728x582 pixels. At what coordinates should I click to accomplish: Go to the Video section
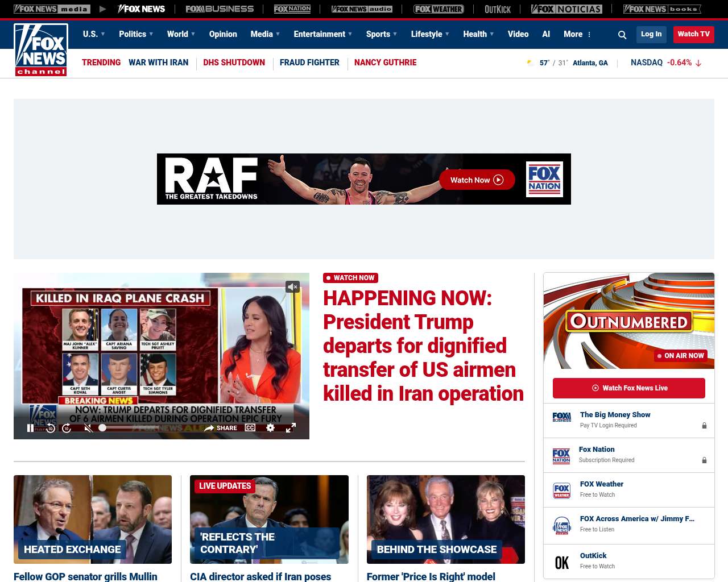pos(518,34)
